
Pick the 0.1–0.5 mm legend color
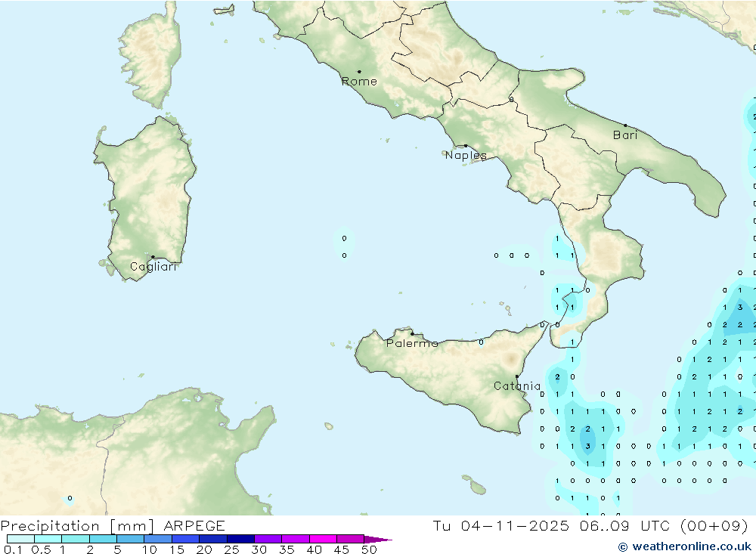tap(20, 539)
